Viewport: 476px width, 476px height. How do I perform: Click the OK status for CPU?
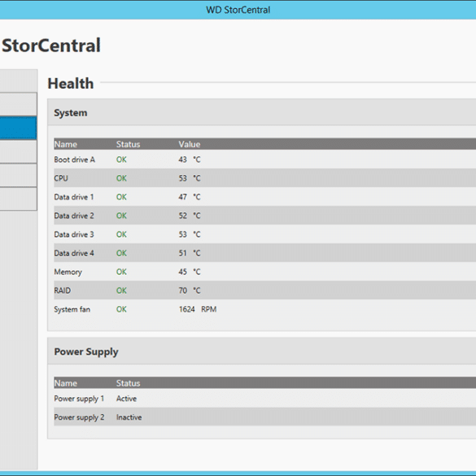(x=121, y=178)
